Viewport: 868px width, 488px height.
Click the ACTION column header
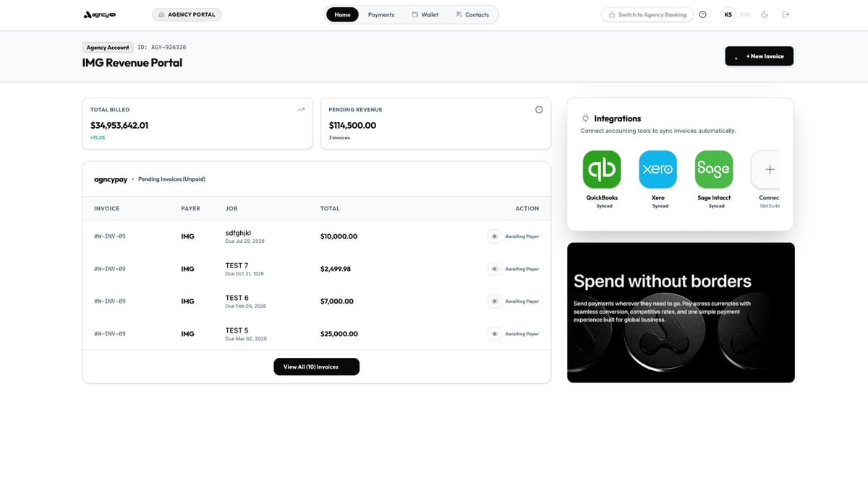click(527, 208)
